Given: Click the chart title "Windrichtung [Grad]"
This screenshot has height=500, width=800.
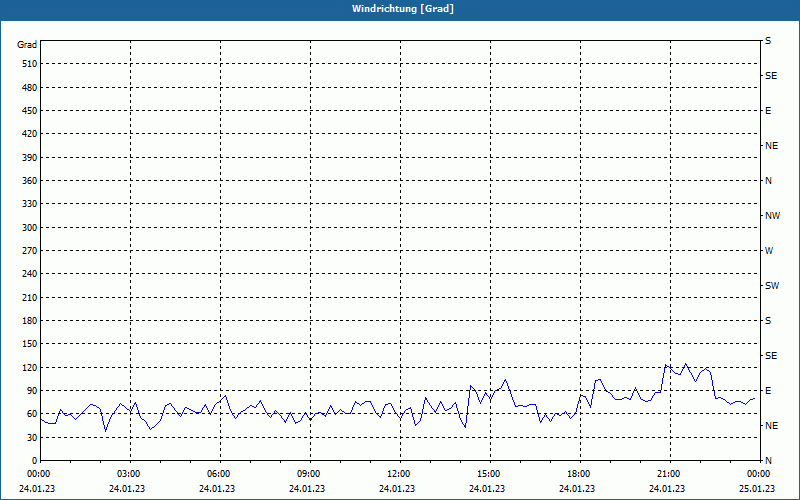Looking at the screenshot, I should click(x=403, y=9).
